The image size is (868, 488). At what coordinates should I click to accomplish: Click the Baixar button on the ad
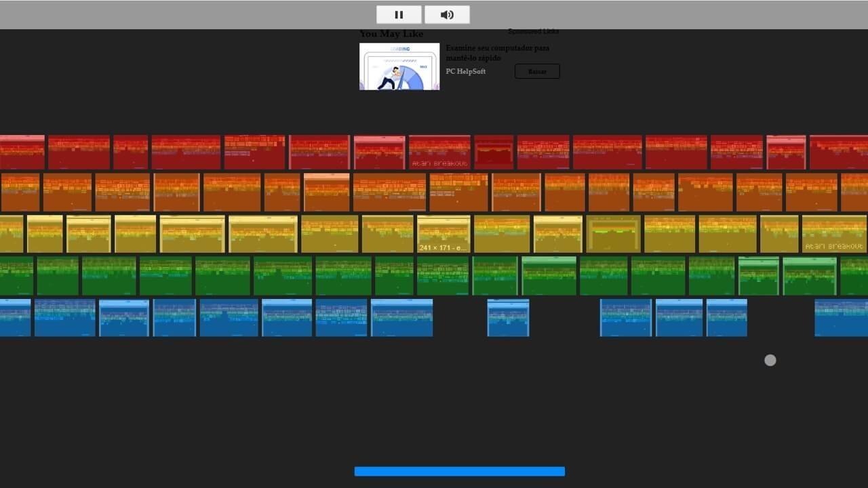(x=536, y=71)
